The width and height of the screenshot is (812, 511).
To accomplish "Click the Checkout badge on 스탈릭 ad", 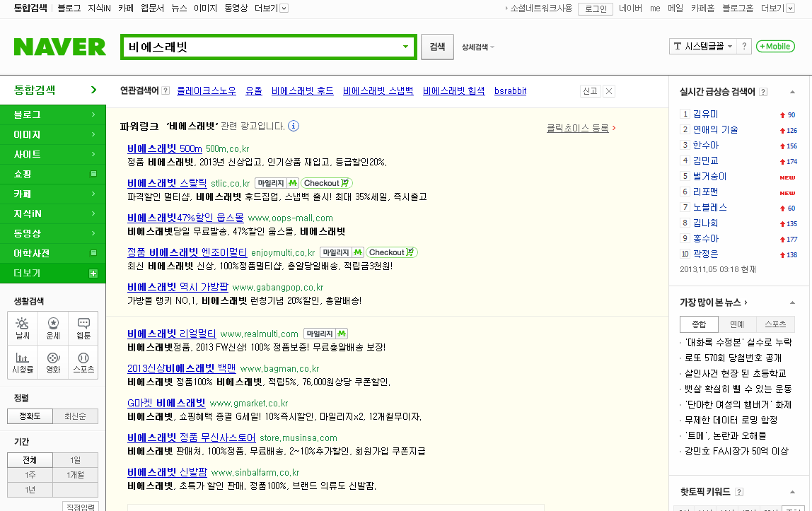I will pos(327,183).
